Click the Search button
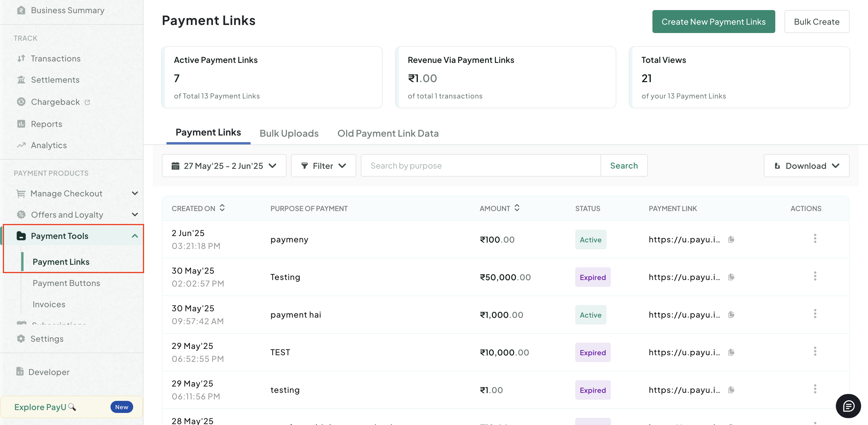The width and height of the screenshot is (868, 425). click(624, 165)
